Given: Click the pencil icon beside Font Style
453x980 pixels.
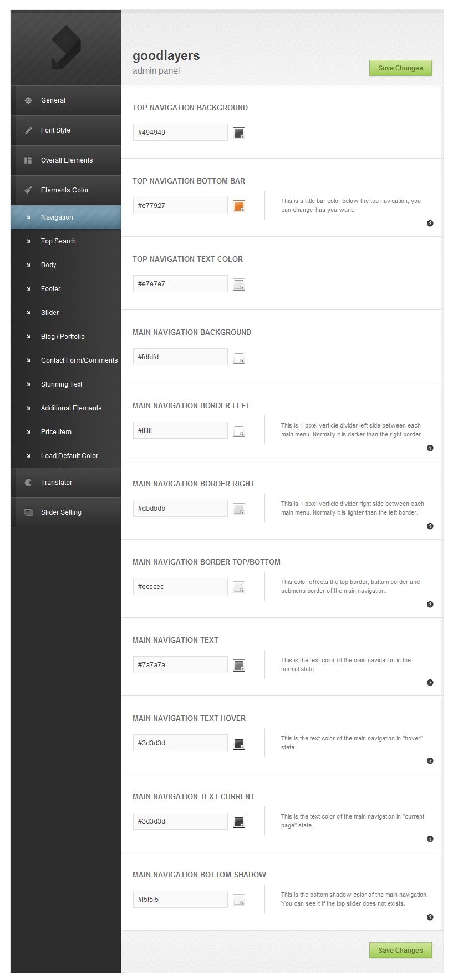Looking at the screenshot, I should 28,130.
